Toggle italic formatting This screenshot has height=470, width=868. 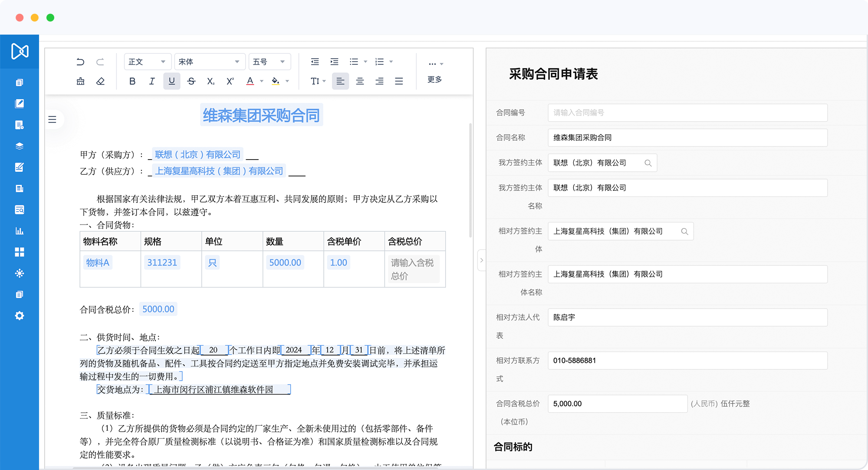[x=152, y=81]
